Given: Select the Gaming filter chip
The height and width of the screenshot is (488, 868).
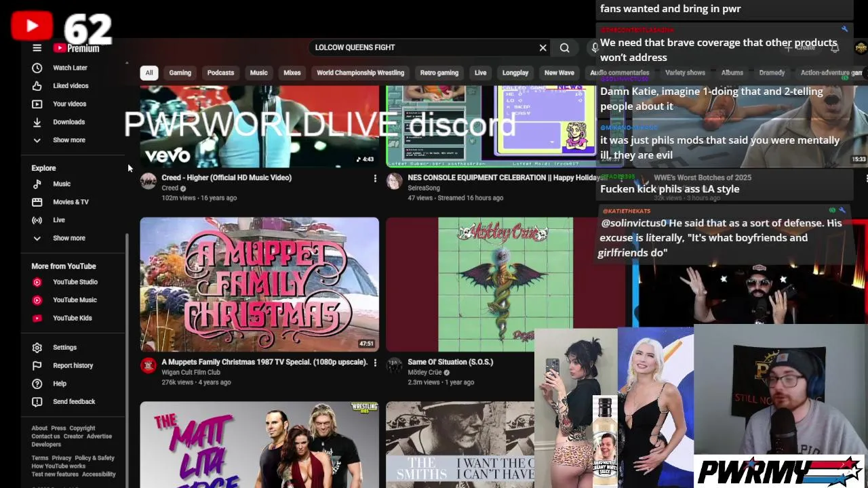Looking at the screenshot, I should [180, 73].
